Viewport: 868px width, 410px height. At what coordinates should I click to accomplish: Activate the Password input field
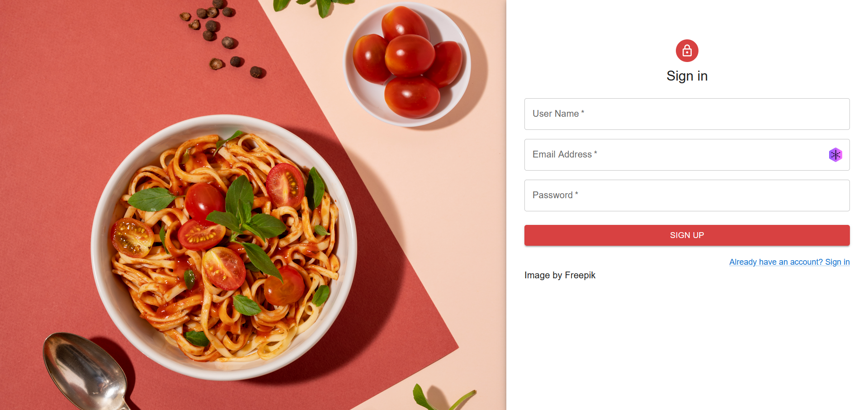click(687, 195)
